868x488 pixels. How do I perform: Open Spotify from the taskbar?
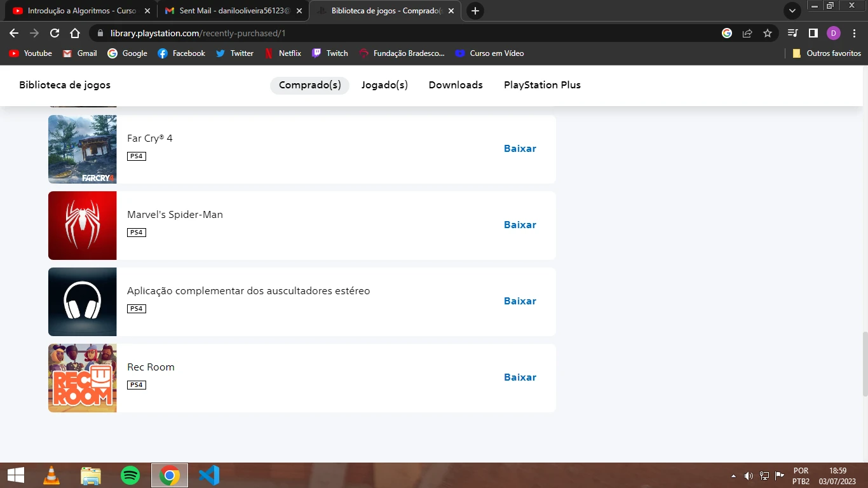[x=130, y=475]
